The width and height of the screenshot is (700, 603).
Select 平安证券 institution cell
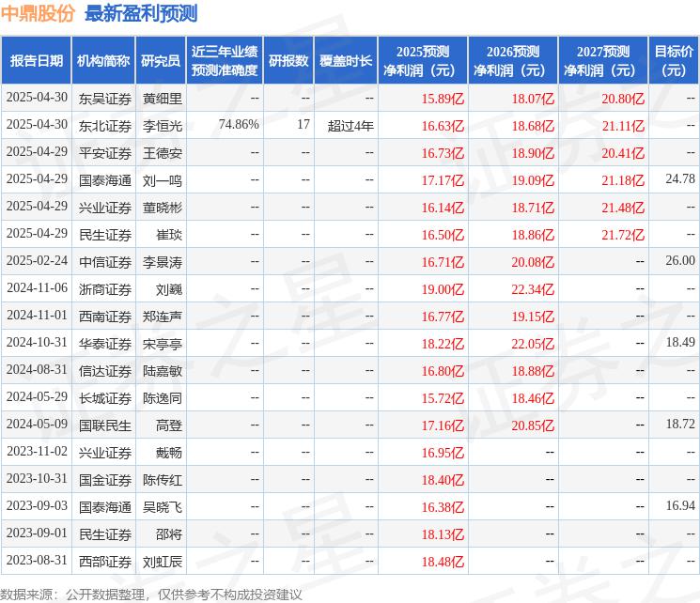[105, 153]
